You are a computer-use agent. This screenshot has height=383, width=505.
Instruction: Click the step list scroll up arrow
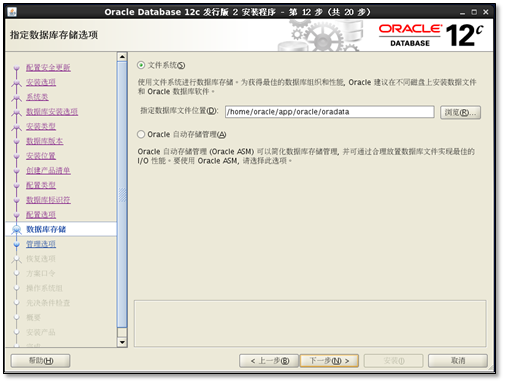[122, 57]
